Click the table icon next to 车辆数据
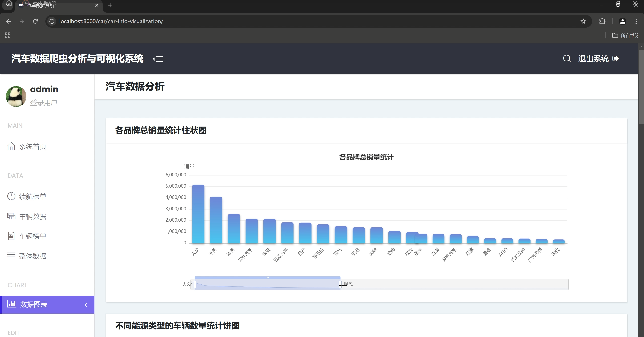This screenshot has width=644, height=337. (x=11, y=216)
